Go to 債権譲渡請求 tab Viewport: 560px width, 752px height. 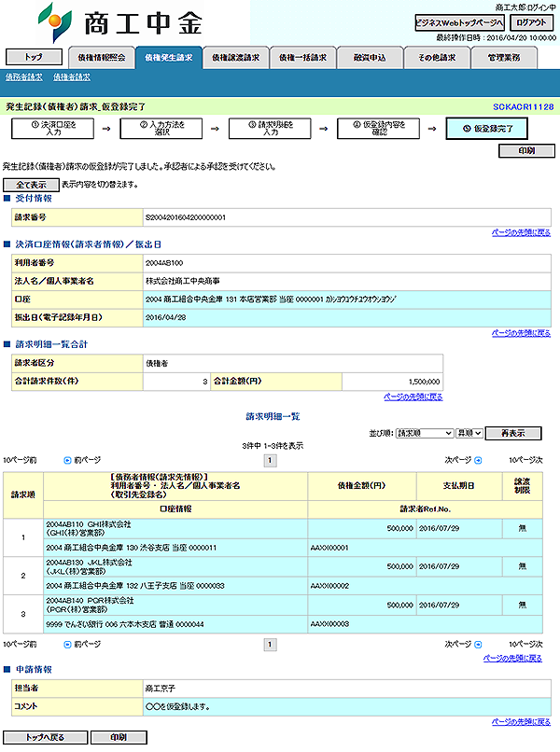click(235, 58)
